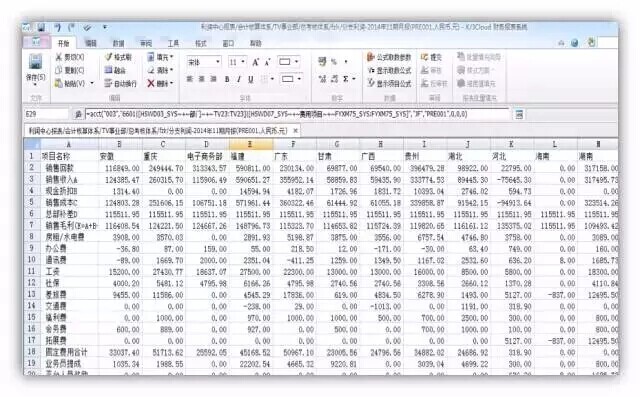The height and width of the screenshot is (397, 640).
Task: Expand the Delete (删除) red X dropdown
Action: (172, 83)
